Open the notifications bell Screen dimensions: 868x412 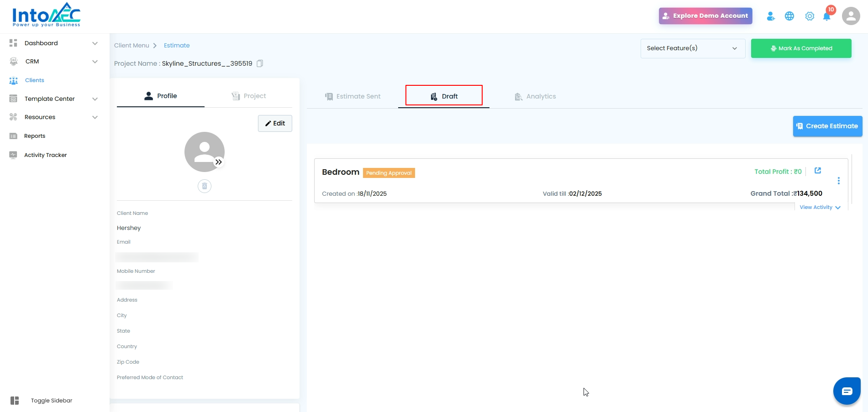coord(827,16)
